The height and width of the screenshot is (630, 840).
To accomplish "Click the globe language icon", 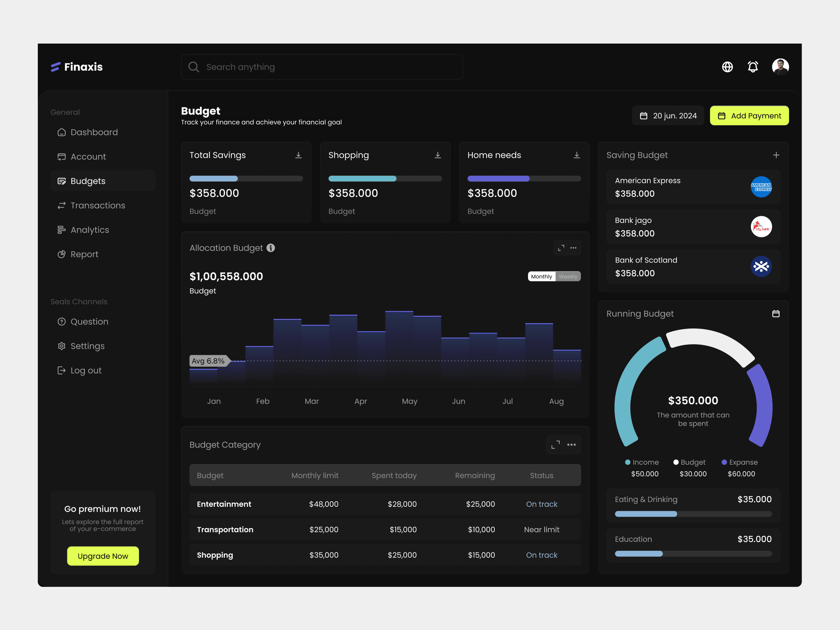I will click(x=727, y=67).
